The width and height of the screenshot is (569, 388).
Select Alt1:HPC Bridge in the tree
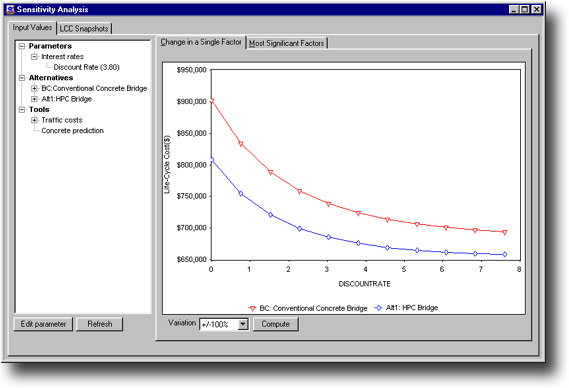pyautogui.click(x=66, y=99)
